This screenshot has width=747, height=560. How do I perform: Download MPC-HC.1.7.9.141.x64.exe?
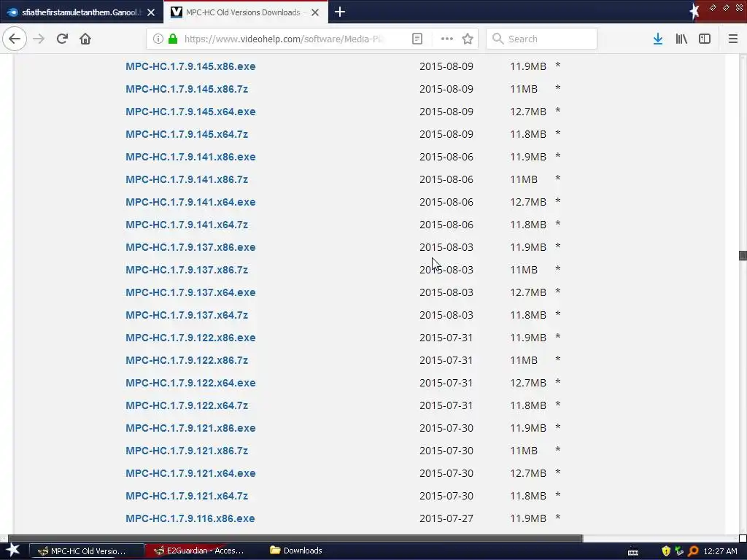(x=190, y=202)
